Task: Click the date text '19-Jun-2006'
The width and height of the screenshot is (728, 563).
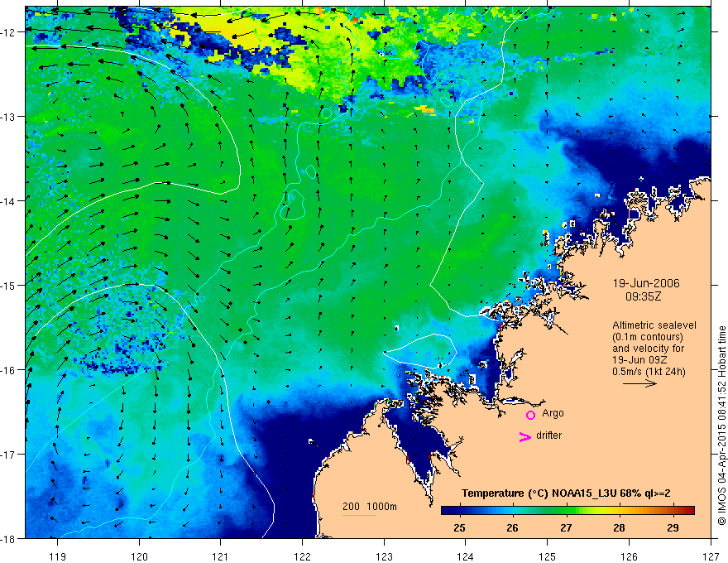Action: [646, 283]
